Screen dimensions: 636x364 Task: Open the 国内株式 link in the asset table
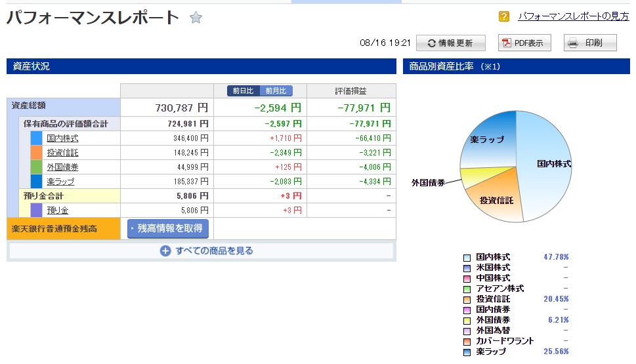pyautogui.click(x=62, y=138)
